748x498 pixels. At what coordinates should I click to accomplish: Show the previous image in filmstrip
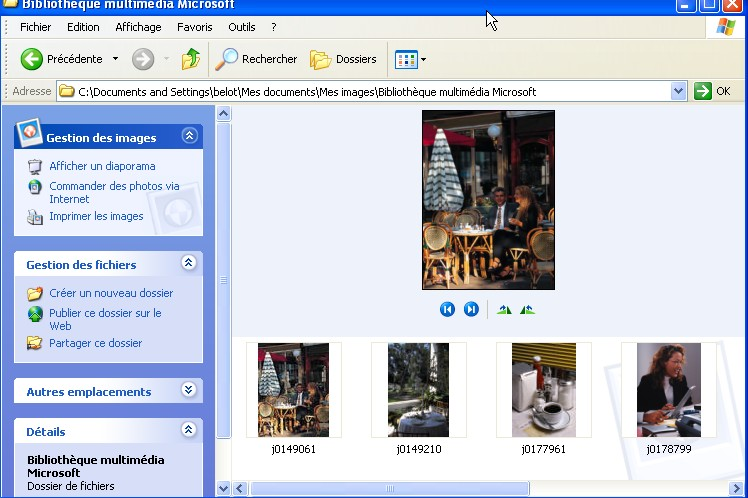pyautogui.click(x=447, y=310)
